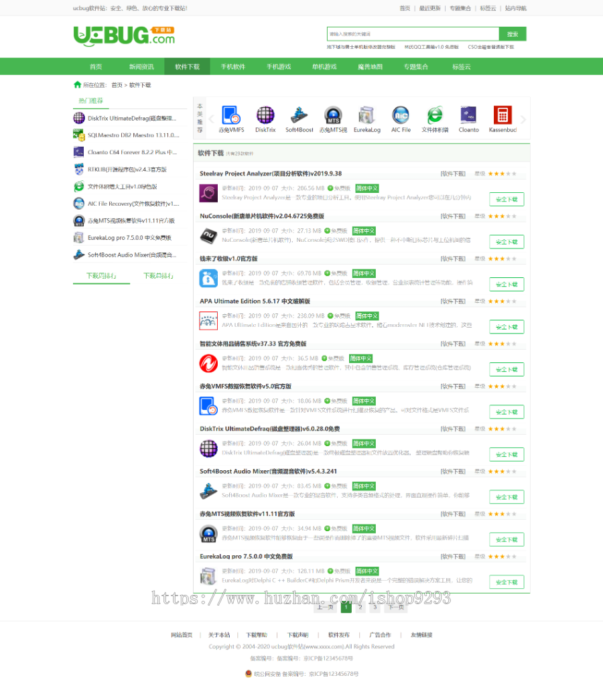Open 网站首页 footer link
The width and height of the screenshot is (603, 700).
coord(182,635)
